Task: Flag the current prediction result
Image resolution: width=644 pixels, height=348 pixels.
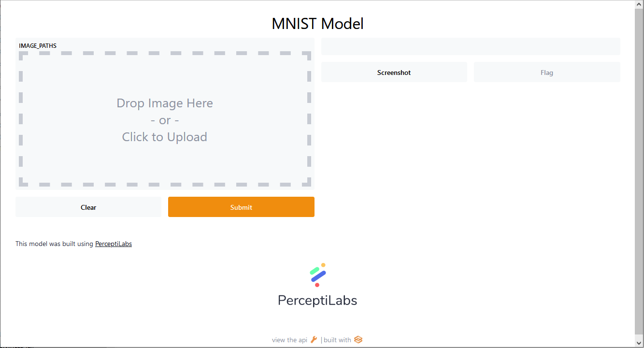Action: pos(547,72)
